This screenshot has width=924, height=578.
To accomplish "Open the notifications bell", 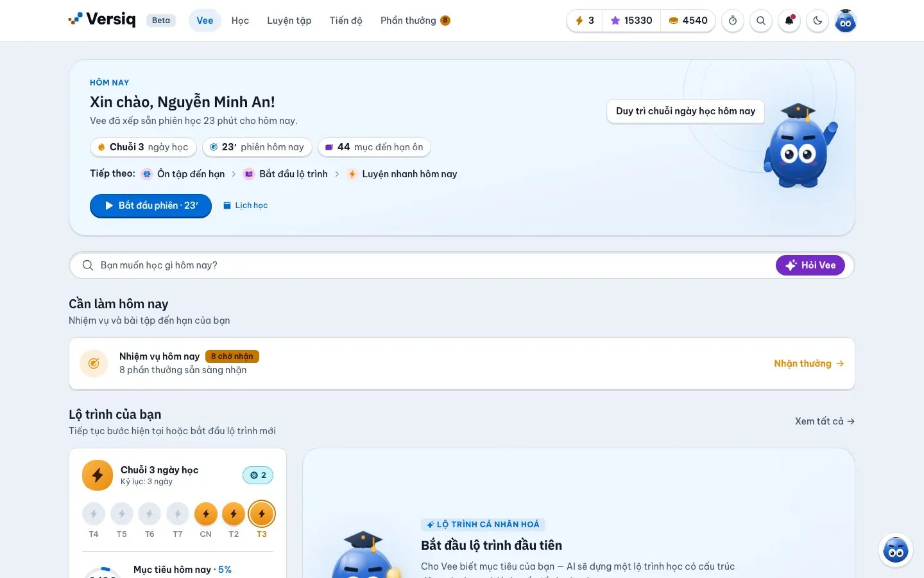I will click(789, 21).
